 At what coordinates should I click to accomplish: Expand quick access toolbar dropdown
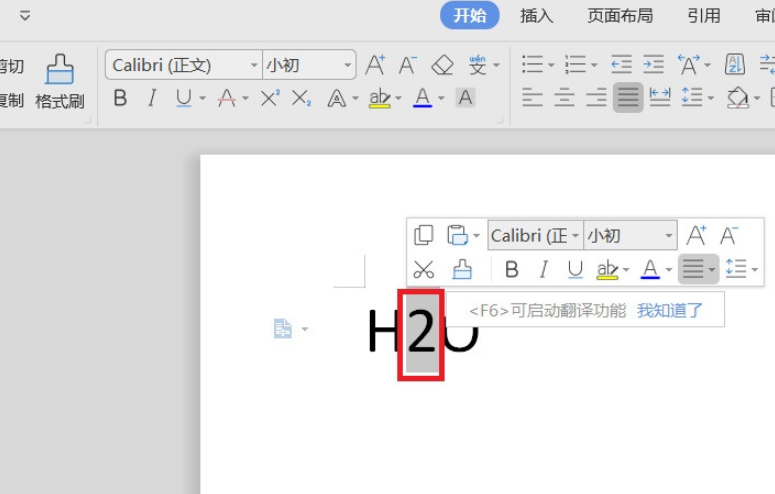pos(25,16)
